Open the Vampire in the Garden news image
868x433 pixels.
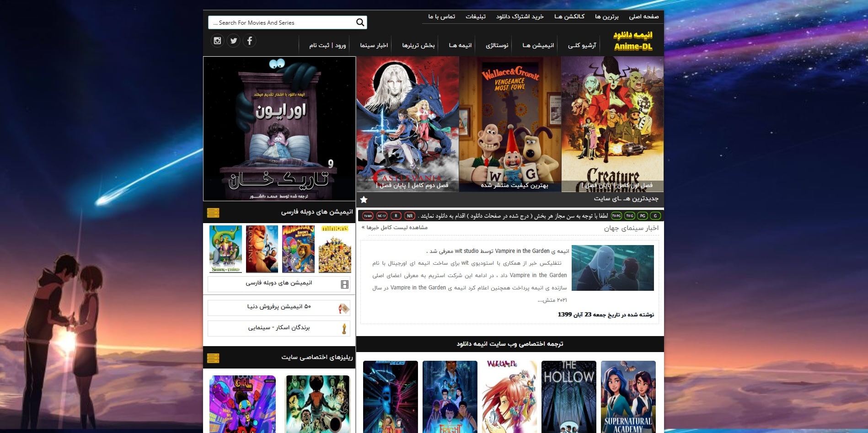(x=613, y=268)
